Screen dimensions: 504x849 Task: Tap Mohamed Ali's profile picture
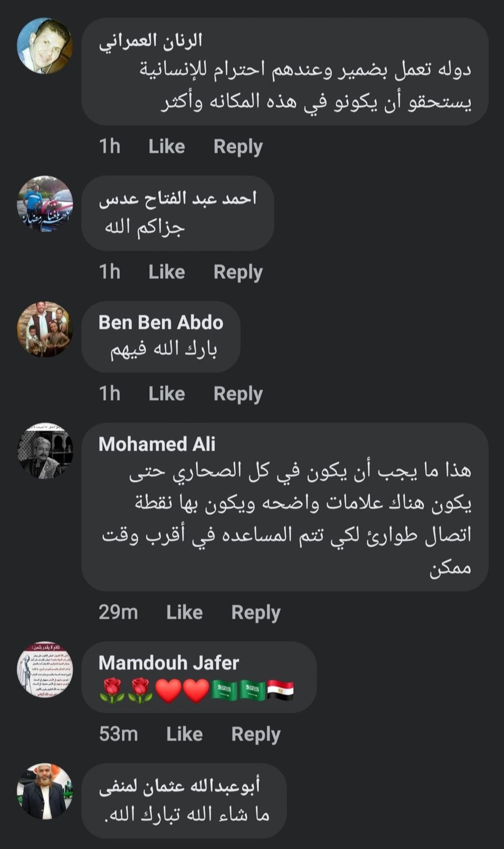tap(45, 450)
